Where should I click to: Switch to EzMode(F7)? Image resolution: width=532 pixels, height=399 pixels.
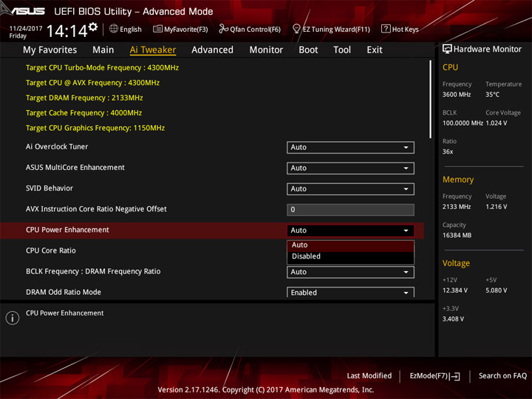[x=434, y=376]
